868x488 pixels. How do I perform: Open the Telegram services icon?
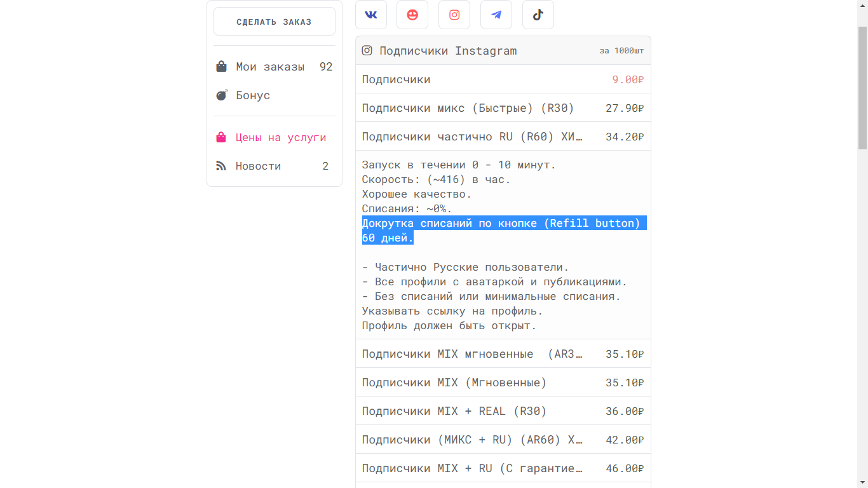(x=496, y=15)
